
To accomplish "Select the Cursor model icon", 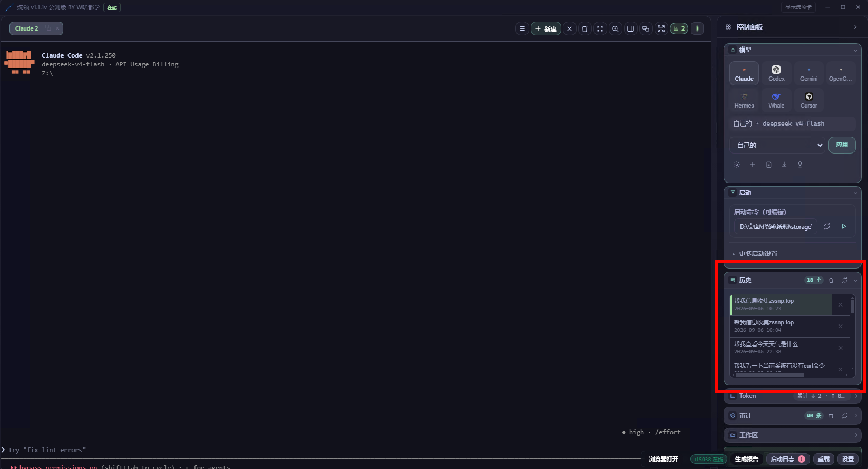I will coord(808,100).
